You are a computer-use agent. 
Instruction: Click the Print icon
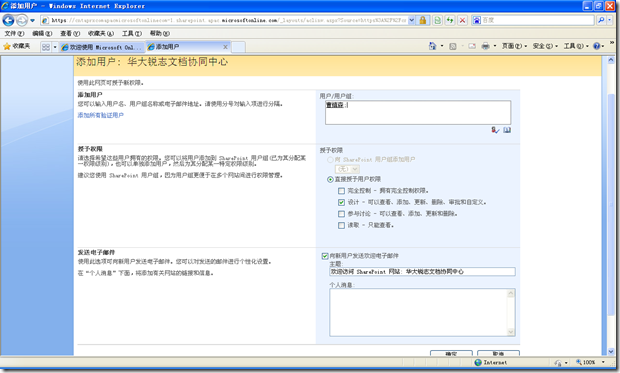[486, 46]
